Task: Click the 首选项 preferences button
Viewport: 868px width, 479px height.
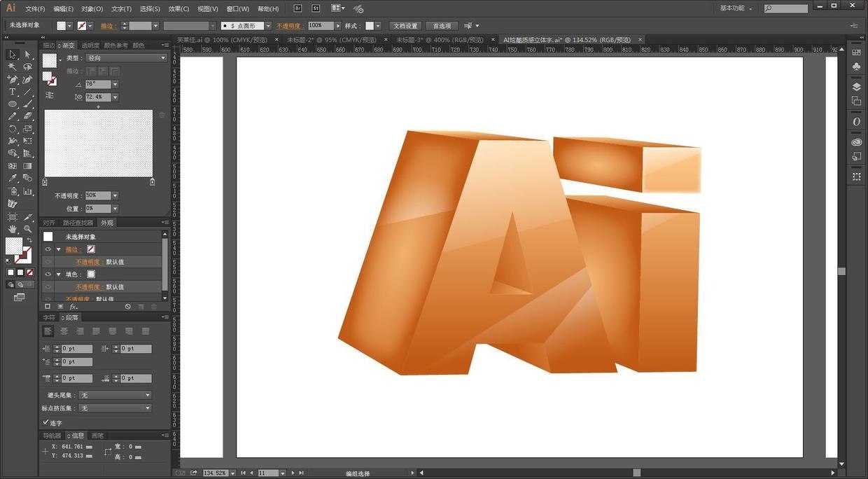Action: tap(442, 26)
